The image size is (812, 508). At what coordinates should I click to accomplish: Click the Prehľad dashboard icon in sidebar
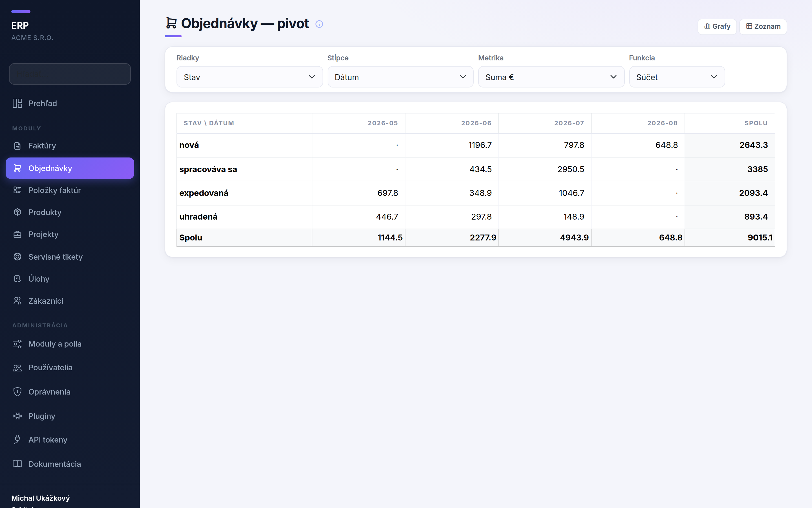pos(17,103)
